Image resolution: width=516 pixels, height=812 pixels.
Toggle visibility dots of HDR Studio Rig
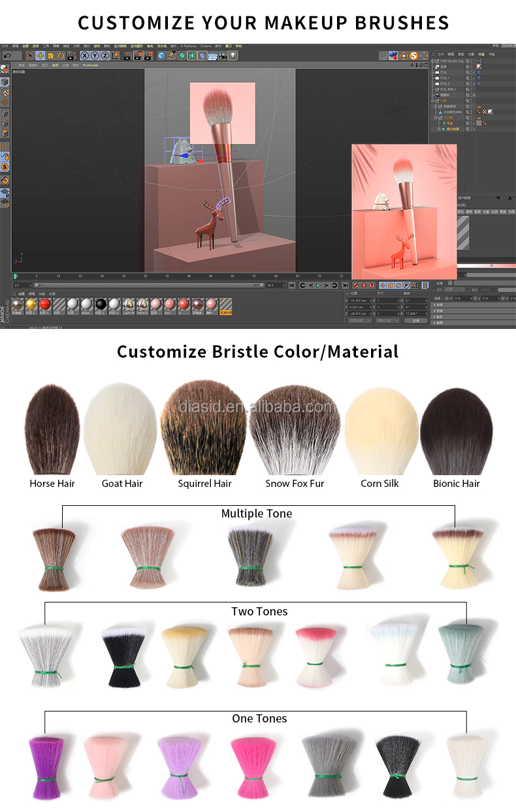click(x=472, y=61)
